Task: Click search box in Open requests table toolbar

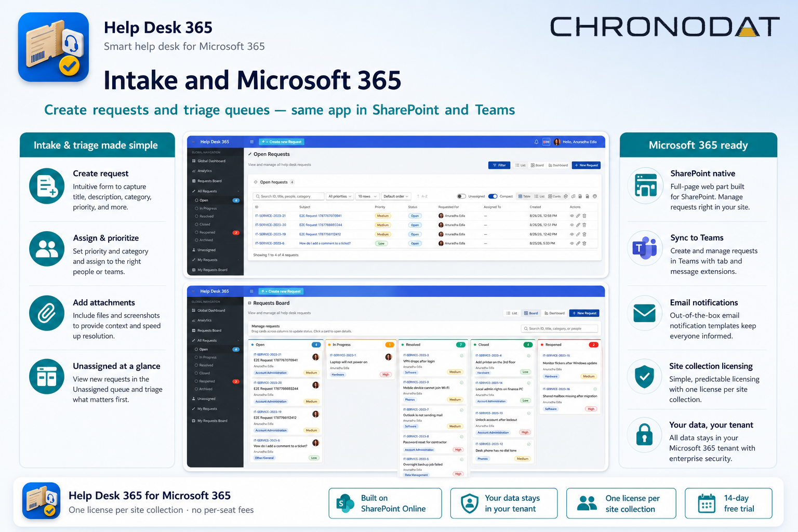Action: click(x=288, y=196)
